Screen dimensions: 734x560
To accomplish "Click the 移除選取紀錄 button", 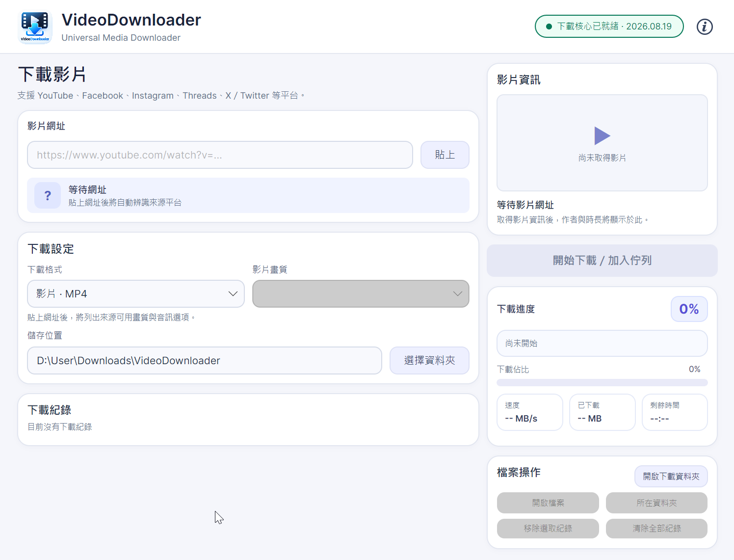I will [548, 529].
